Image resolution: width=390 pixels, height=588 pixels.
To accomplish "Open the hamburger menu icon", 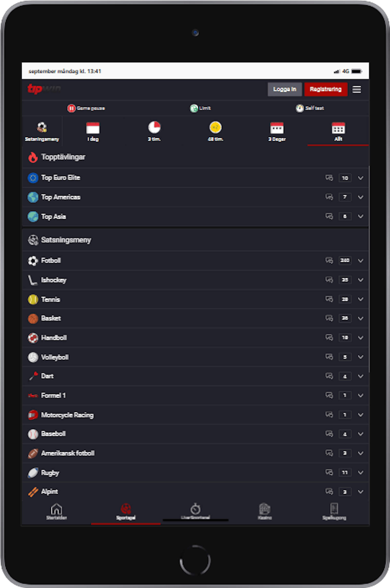I will click(356, 89).
